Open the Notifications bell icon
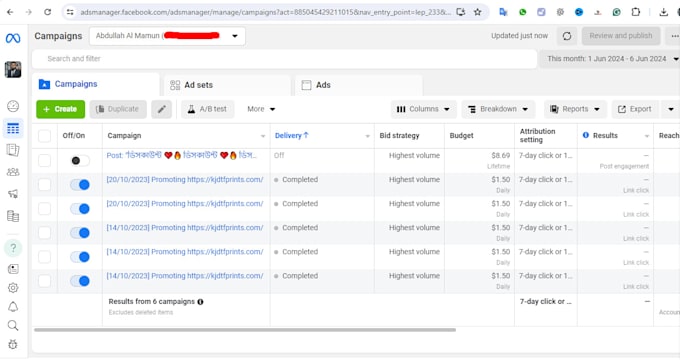Image resolution: width=680 pixels, height=360 pixels. click(13, 307)
